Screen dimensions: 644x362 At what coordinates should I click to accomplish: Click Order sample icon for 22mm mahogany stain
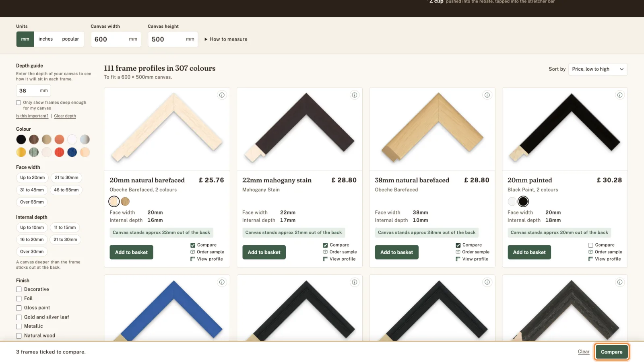(325, 252)
